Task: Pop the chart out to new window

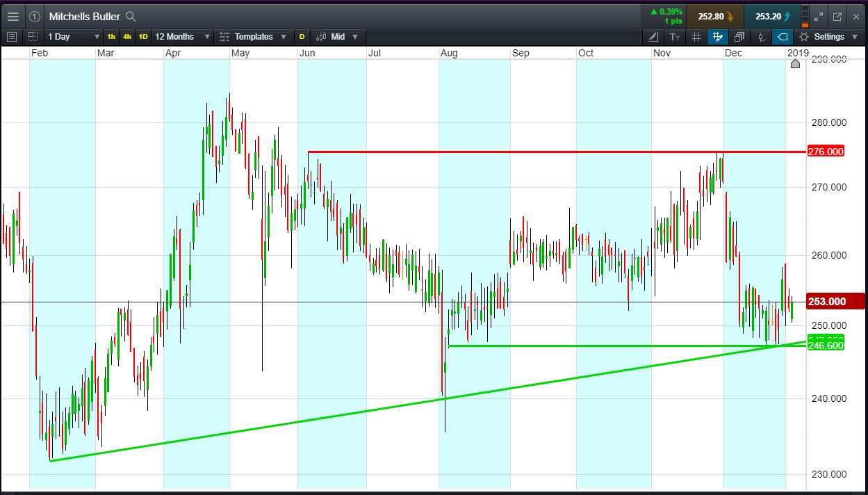Action: click(x=837, y=16)
